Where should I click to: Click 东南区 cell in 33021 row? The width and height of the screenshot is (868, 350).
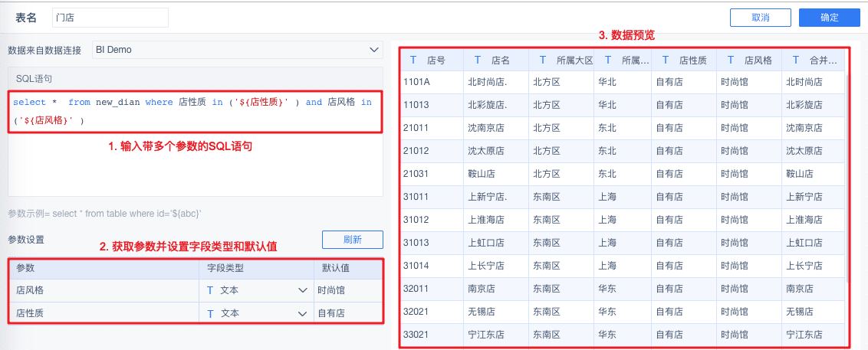click(561, 335)
